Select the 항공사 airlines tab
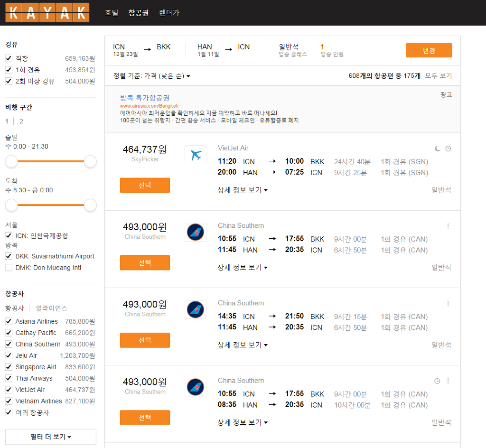This screenshot has width=486, height=448. click(x=15, y=308)
